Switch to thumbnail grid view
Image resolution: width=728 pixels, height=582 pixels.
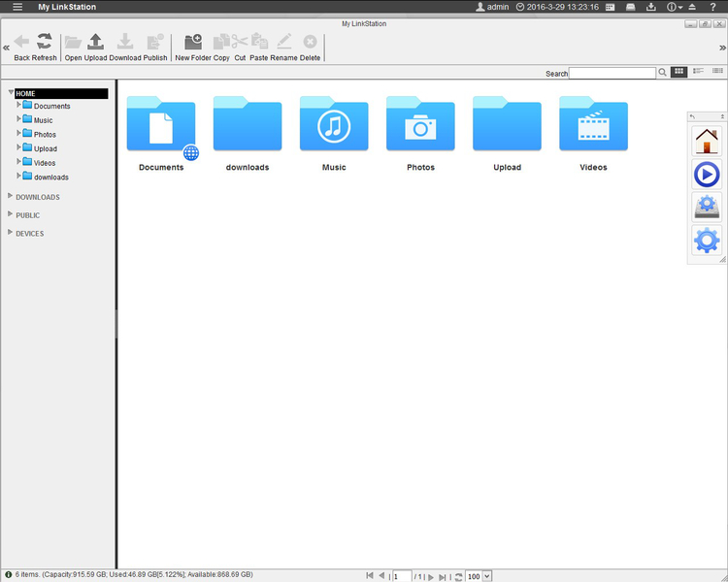(x=679, y=72)
